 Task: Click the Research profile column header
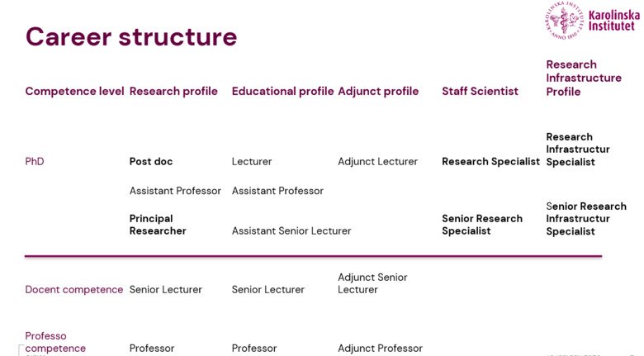(173, 91)
